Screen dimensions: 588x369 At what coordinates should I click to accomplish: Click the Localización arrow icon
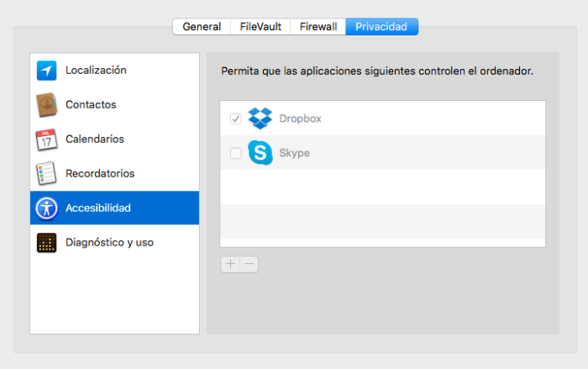point(46,71)
